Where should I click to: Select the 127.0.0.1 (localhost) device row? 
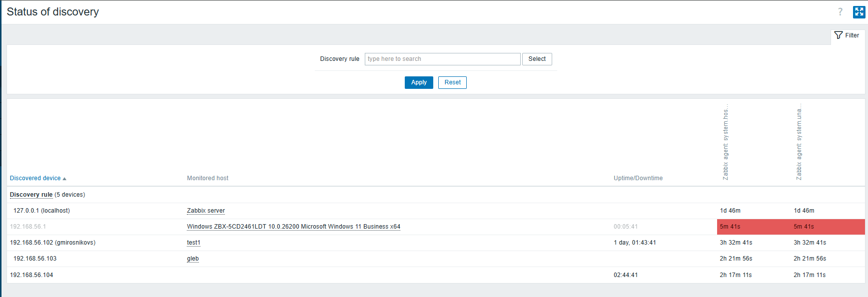(41, 211)
